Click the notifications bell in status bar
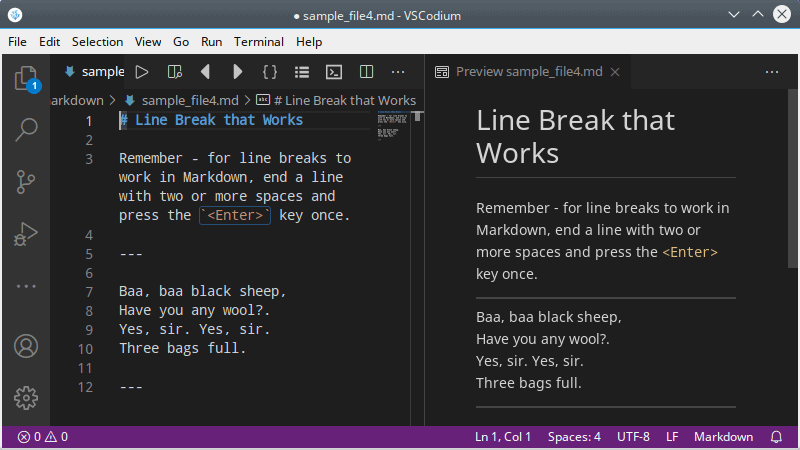Image resolution: width=800 pixels, height=450 pixels. click(776, 437)
